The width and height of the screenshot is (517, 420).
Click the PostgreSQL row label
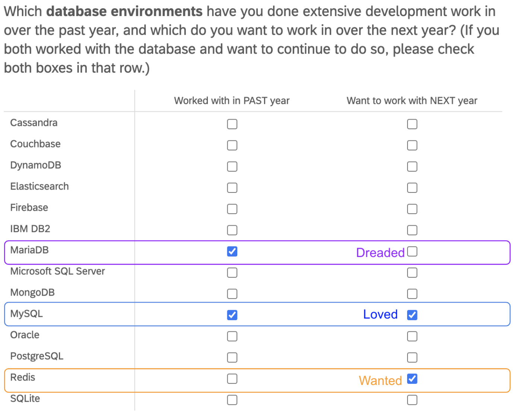[x=37, y=356]
